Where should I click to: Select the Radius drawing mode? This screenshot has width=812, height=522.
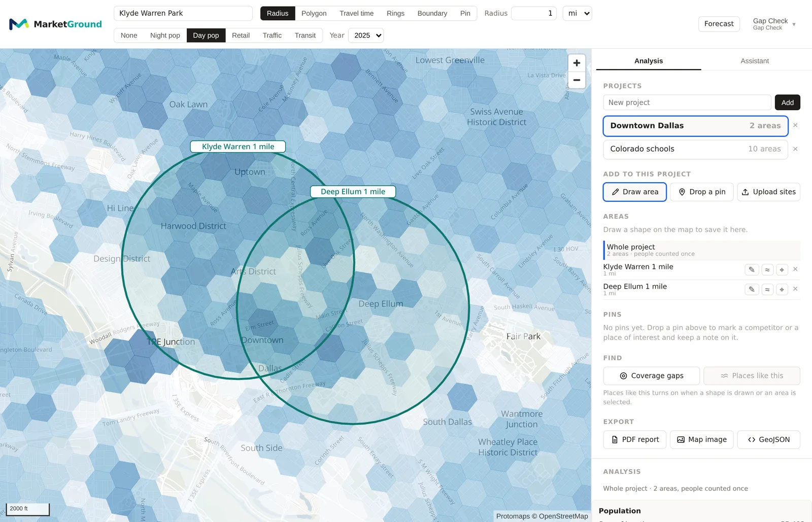(x=278, y=13)
